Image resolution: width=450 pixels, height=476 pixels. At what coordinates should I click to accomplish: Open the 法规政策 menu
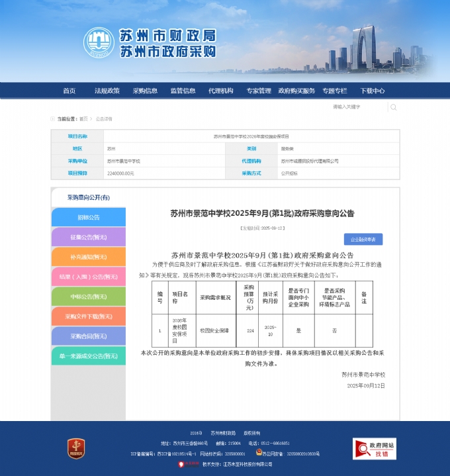107,91
